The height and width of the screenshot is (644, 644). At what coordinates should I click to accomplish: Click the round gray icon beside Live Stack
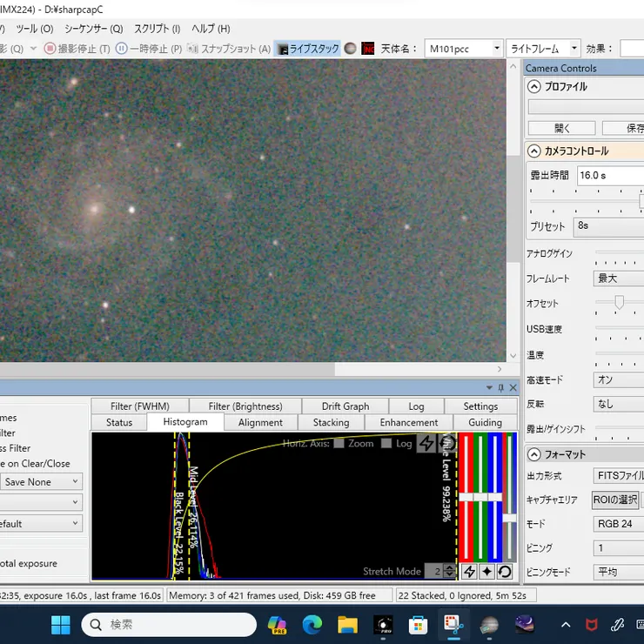point(350,49)
